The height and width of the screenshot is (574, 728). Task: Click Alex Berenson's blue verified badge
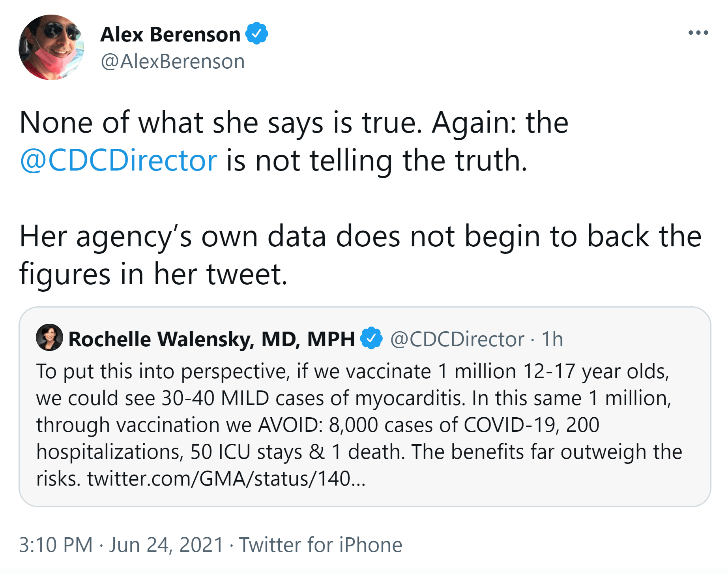click(x=257, y=34)
